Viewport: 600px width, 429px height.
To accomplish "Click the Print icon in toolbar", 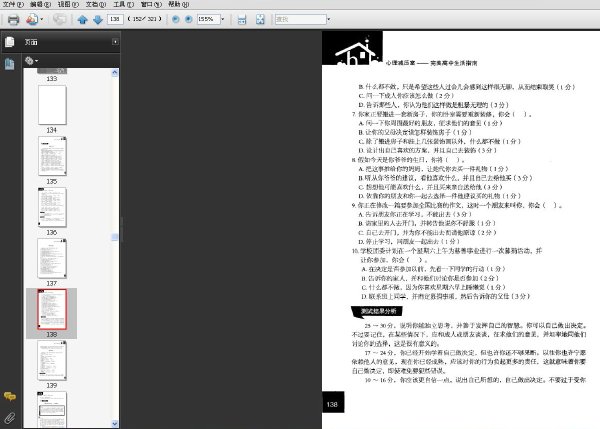I will click(13, 20).
